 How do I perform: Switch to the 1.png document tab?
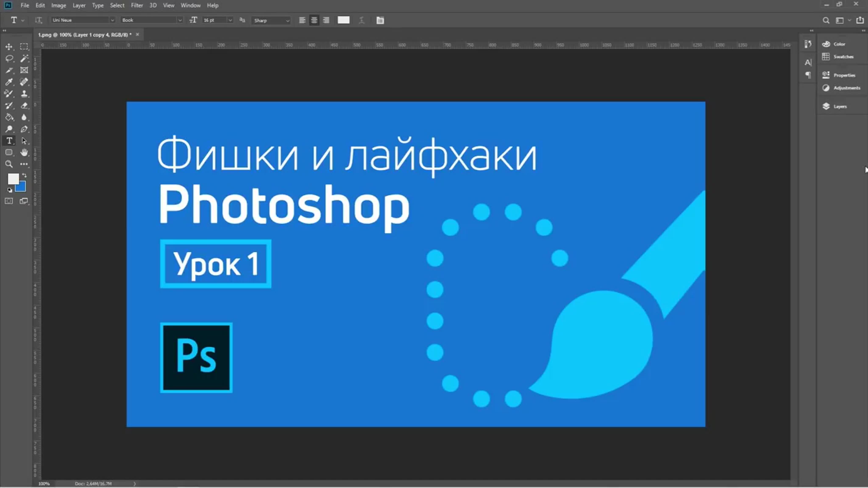[x=85, y=35]
